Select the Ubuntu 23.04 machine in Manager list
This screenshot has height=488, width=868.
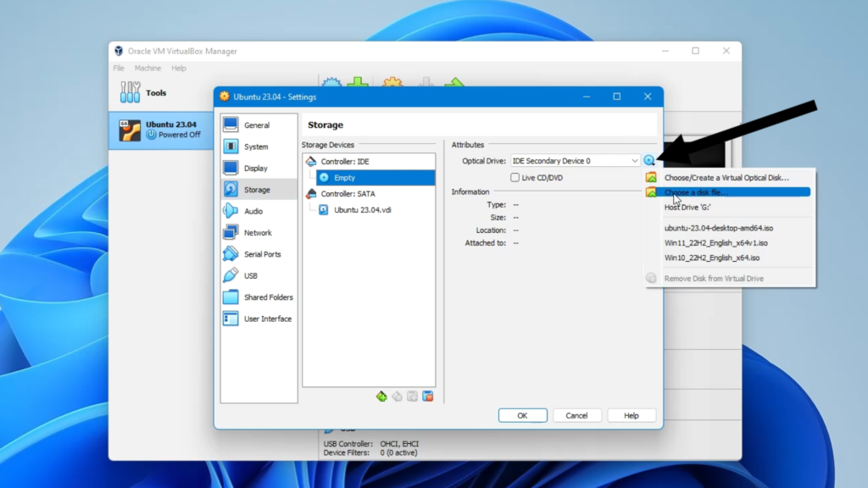[161, 130]
